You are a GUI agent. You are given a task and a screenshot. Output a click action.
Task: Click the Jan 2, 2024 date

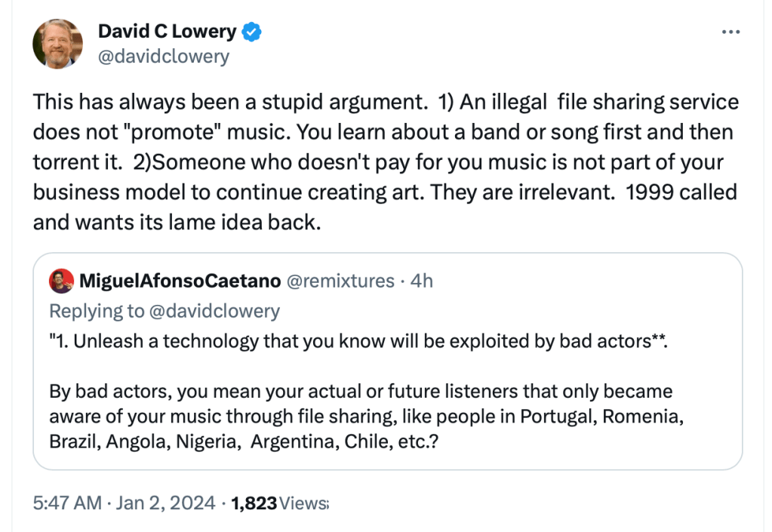pos(167,503)
